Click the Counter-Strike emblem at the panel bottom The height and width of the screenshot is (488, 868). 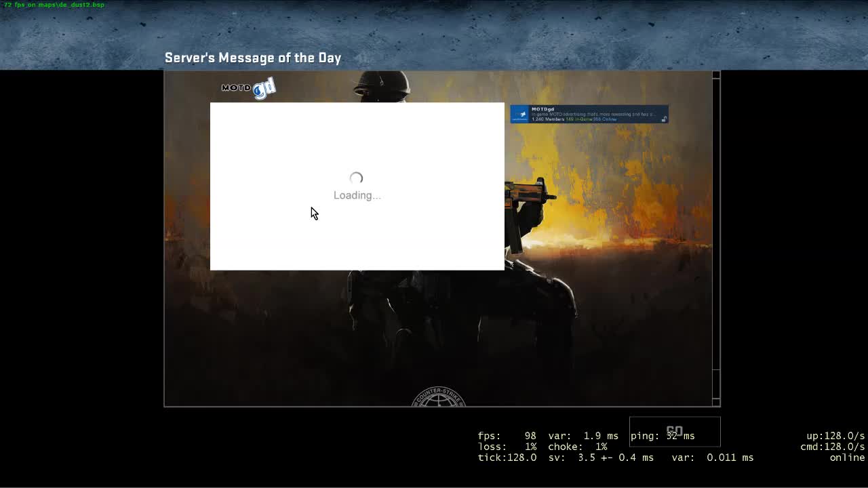click(x=439, y=397)
